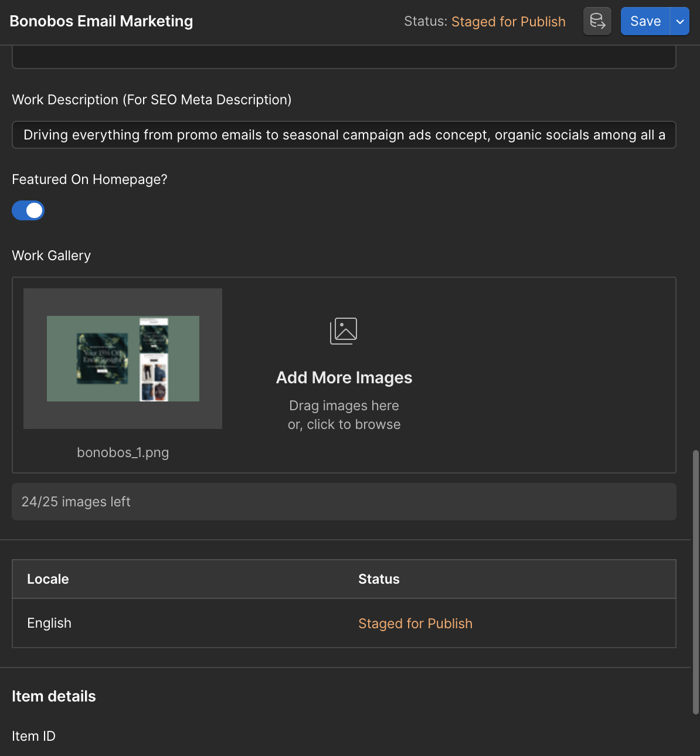
Task: Open the bonobos_1.png gallery thumbnail
Action: 123,359
